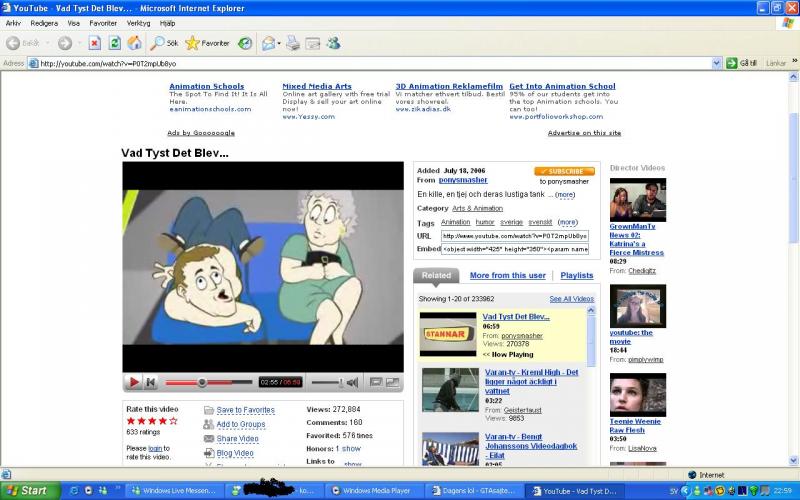Click the fifth rating star
Screen dimensions: 800x500
[174, 421]
